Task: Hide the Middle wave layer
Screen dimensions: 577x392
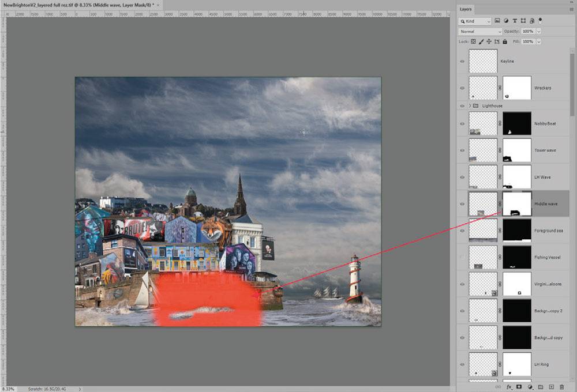Action: point(462,203)
